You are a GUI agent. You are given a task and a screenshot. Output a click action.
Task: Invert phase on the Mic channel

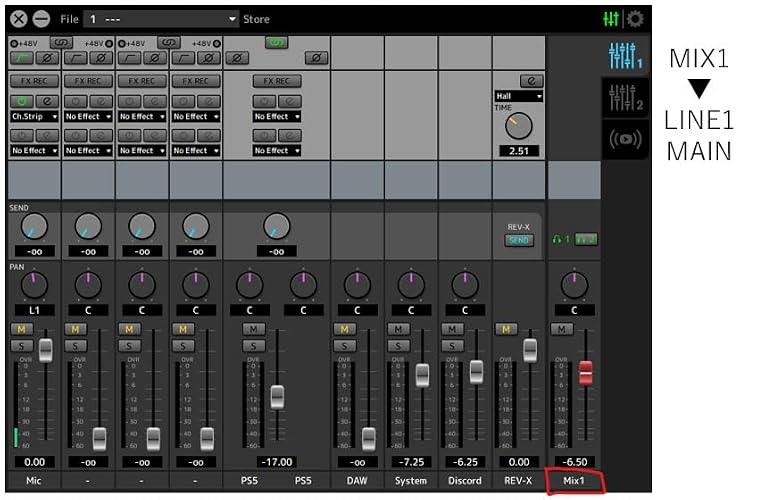(x=47, y=58)
